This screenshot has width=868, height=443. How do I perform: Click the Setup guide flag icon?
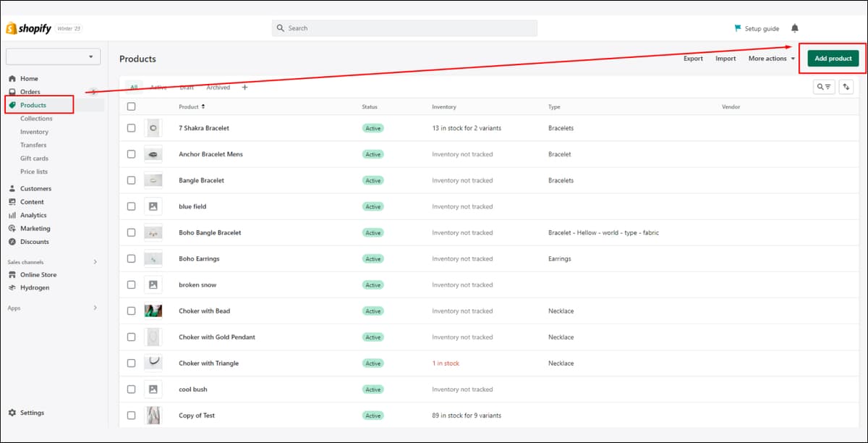pyautogui.click(x=738, y=28)
